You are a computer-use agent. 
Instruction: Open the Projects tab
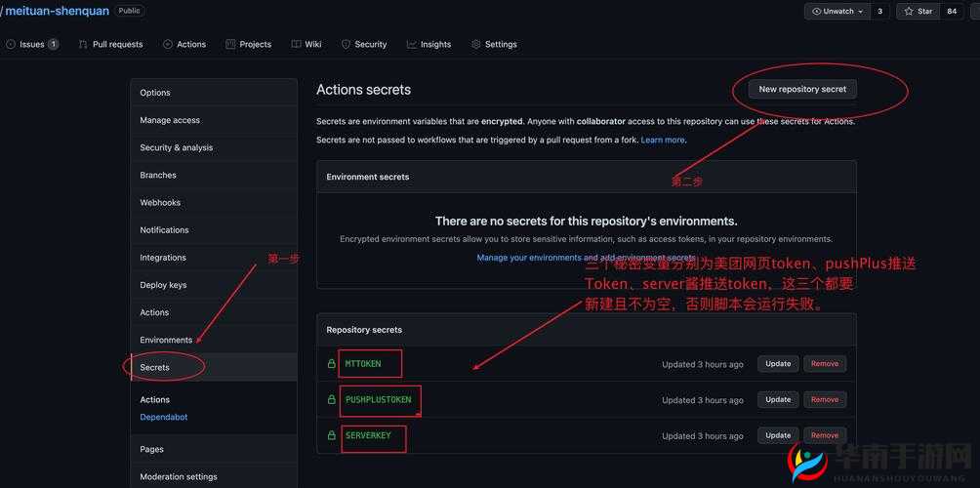pos(248,44)
